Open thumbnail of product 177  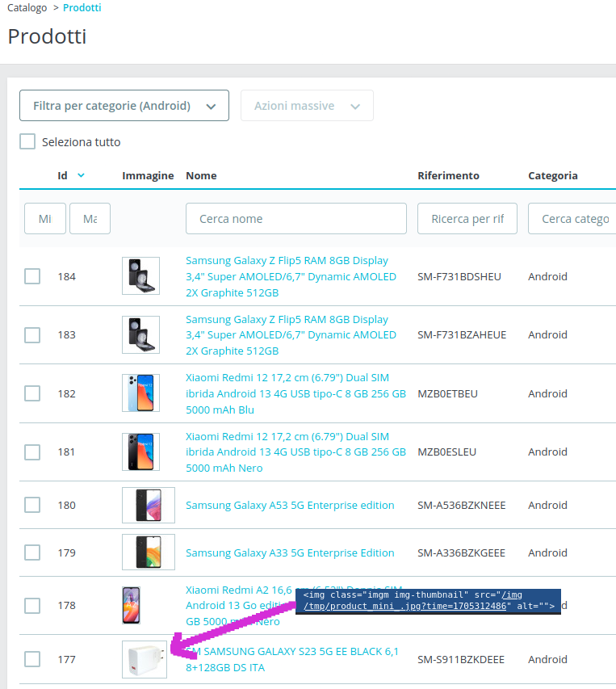pos(145,659)
